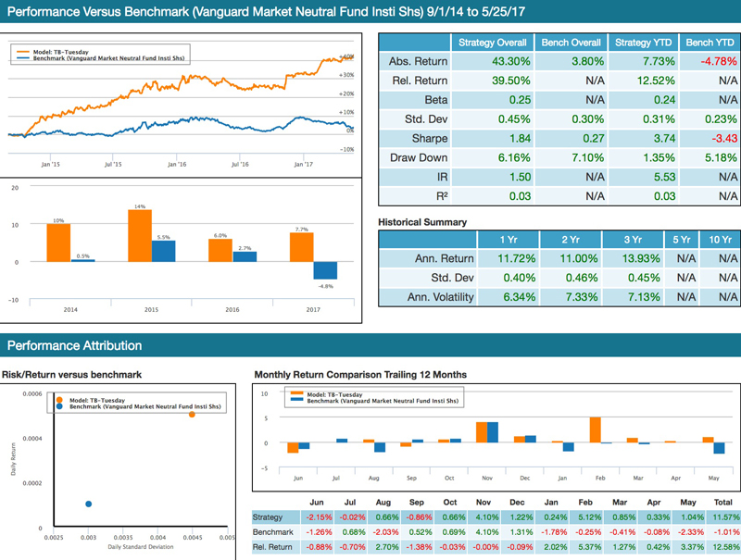Screen dimensions: 741x560
Task: Click the Performance Attribution section header
Action: pyautogui.click(x=75, y=345)
